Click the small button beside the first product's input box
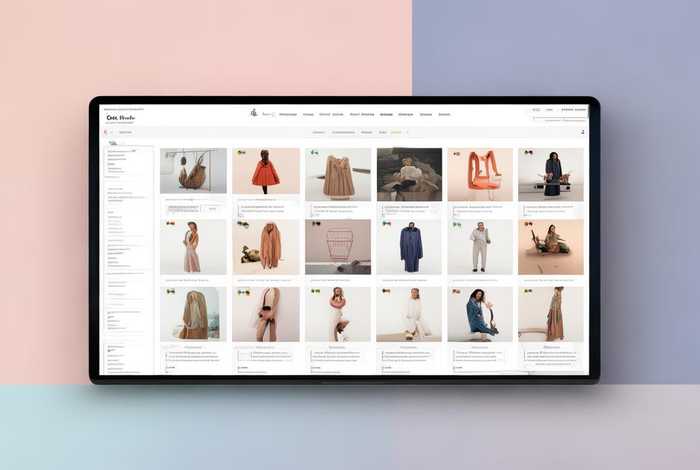The image size is (700, 470). 212,208
